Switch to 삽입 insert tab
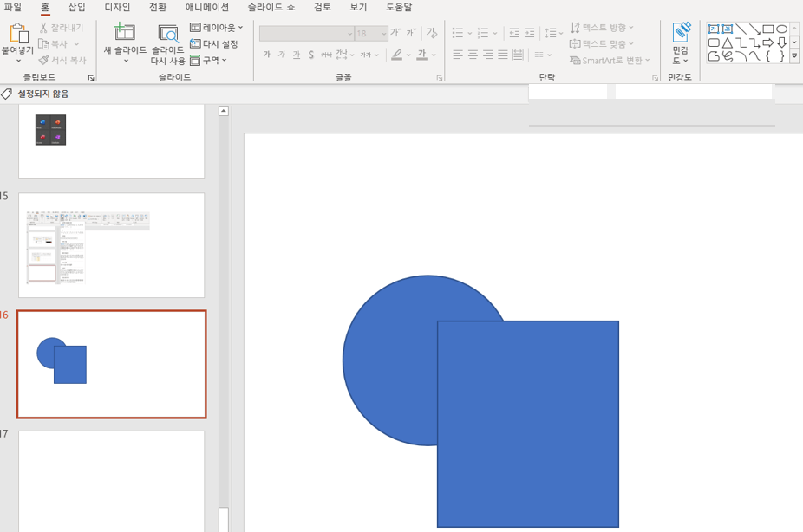The image size is (803, 532). point(77,7)
